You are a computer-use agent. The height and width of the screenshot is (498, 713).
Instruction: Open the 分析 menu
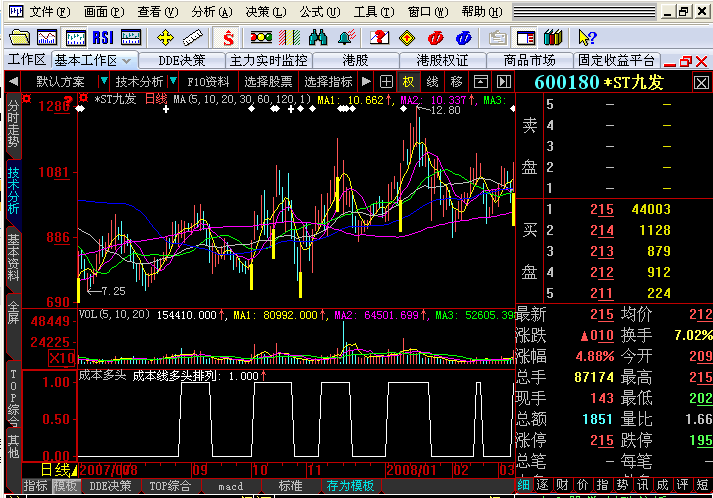tap(211, 12)
